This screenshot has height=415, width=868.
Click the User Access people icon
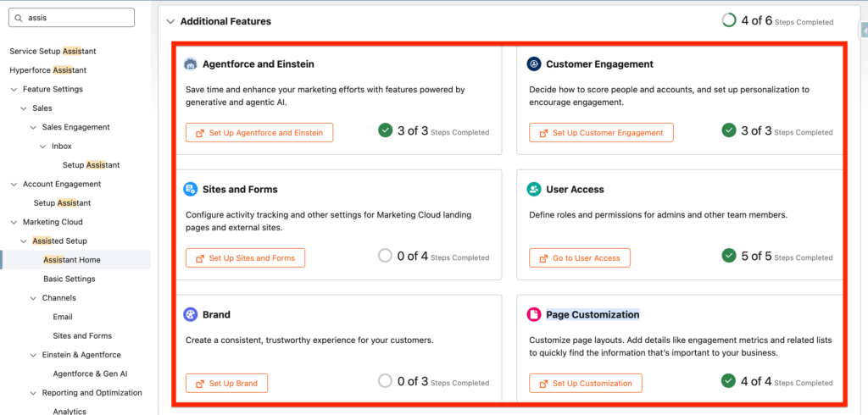coord(534,190)
